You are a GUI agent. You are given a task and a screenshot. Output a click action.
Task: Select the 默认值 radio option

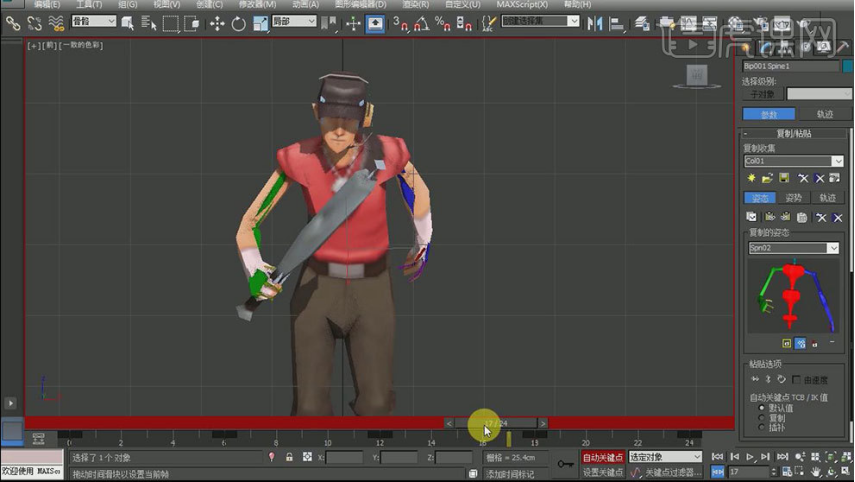[x=762, y=408]
